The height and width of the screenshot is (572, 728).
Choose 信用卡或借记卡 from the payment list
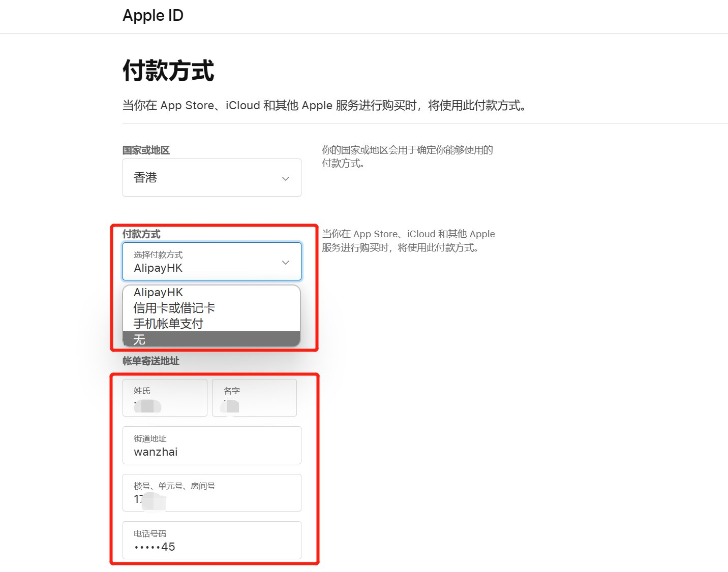(174, 308)
